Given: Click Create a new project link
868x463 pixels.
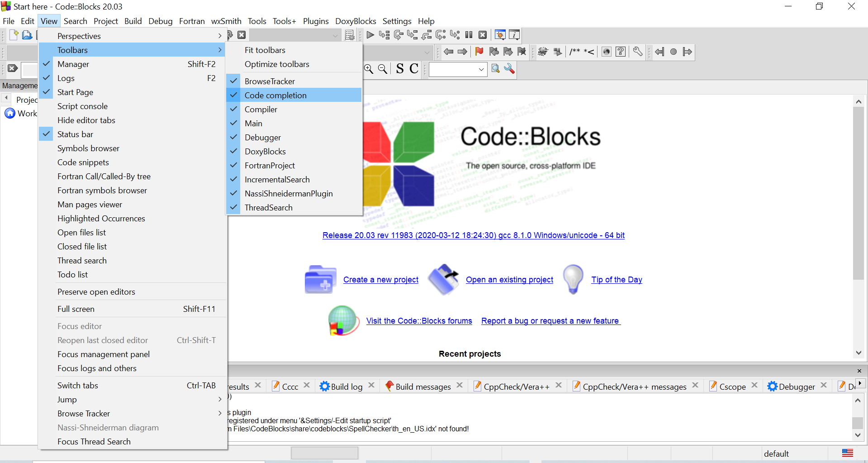Looking at the screenshot, I should click(x=381, y=280).
